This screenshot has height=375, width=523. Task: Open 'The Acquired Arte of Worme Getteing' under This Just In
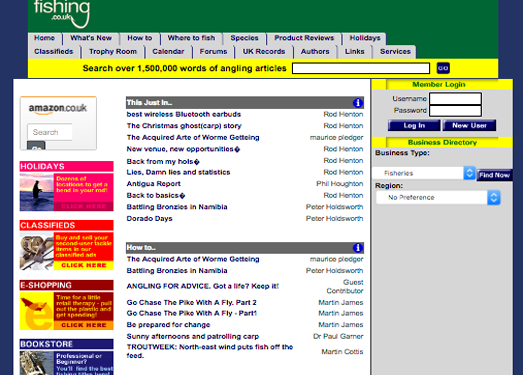pos(193,137)
